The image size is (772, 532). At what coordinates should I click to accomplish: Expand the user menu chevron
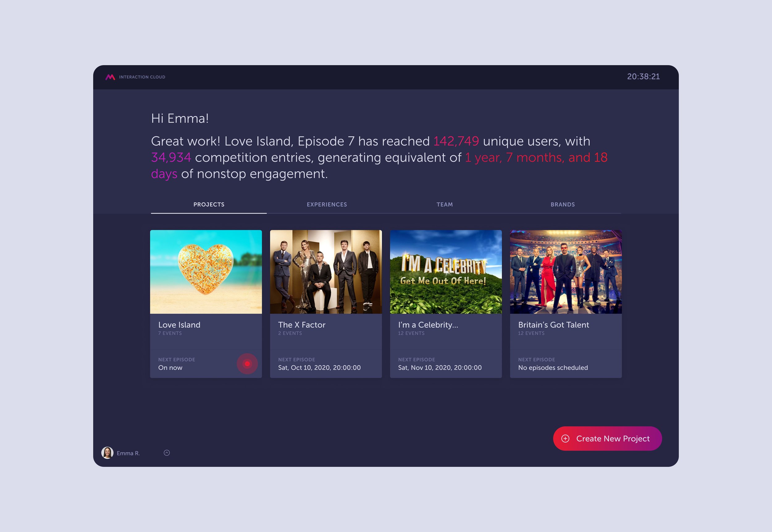[x=167, y=453]
